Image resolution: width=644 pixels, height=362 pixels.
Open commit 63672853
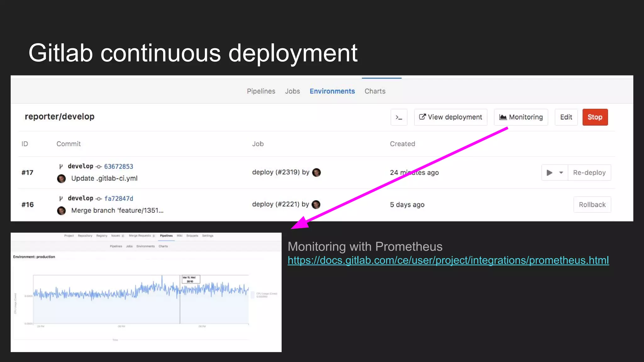(x=119, y=167)
